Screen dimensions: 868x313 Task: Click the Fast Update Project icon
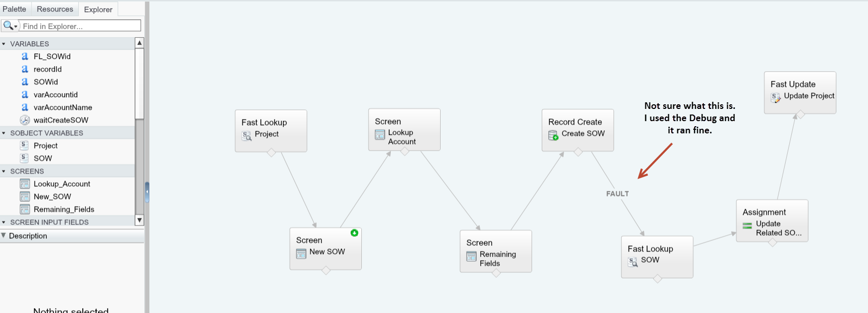(776, 97)
